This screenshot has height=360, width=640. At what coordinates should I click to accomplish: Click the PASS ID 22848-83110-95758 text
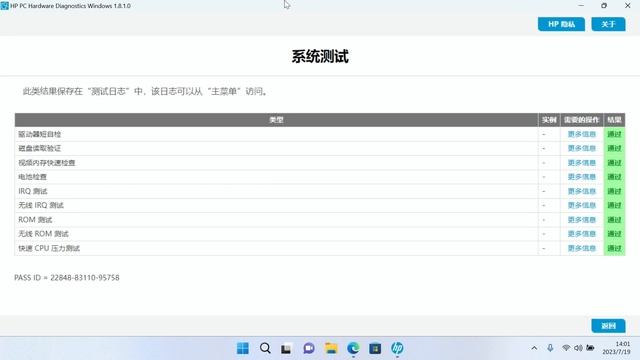point(67,278)
